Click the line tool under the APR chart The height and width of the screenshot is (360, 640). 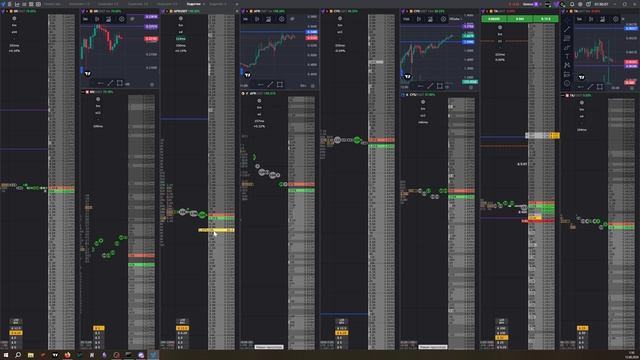click(270, 84)
